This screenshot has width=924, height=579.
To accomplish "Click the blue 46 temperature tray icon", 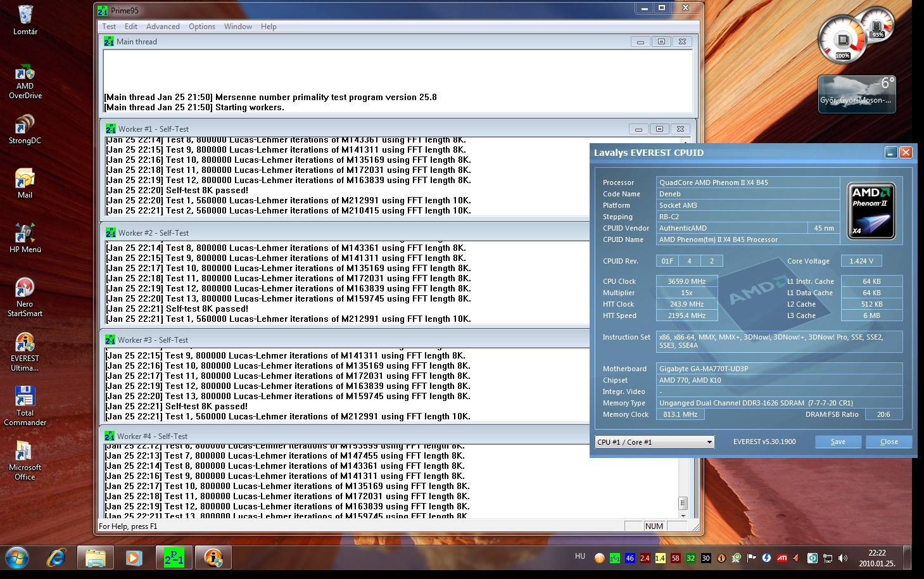I will click(x=630, y=558).
